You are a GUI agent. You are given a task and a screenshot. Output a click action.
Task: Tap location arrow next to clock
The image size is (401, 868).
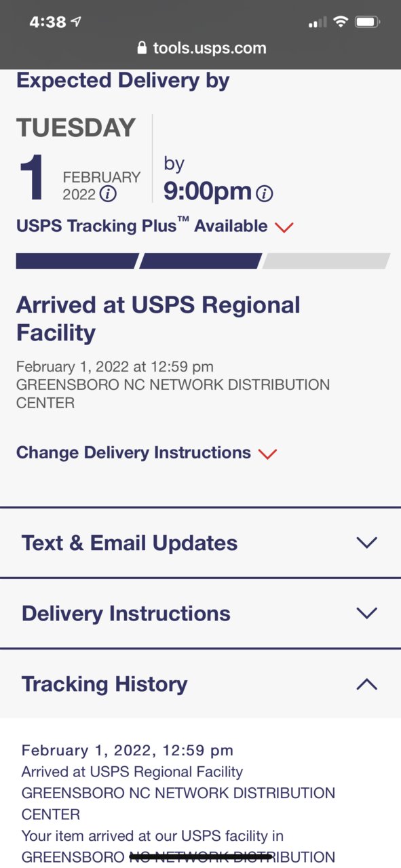pyautogui.click(x=76, y=22)
